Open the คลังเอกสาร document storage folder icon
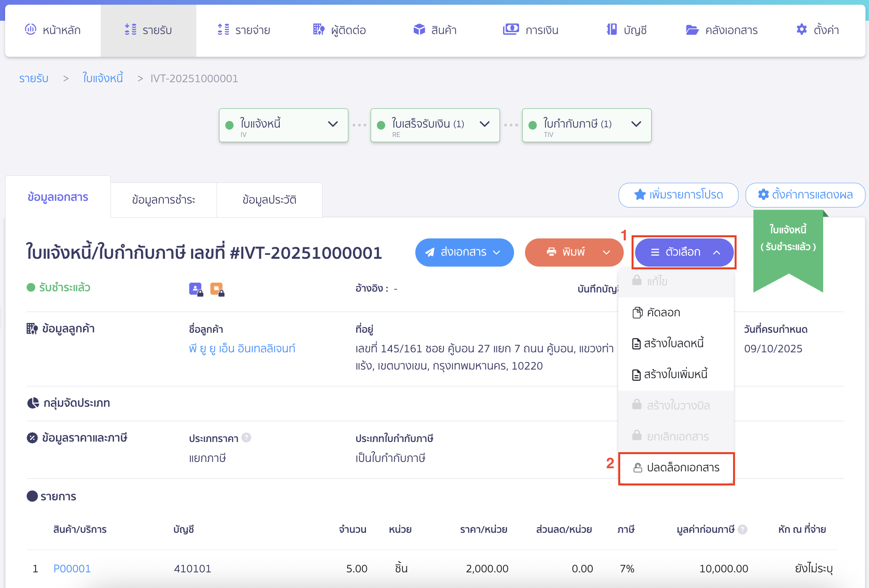This screenshot has width=869, height=588. click(x=693, y=29)
